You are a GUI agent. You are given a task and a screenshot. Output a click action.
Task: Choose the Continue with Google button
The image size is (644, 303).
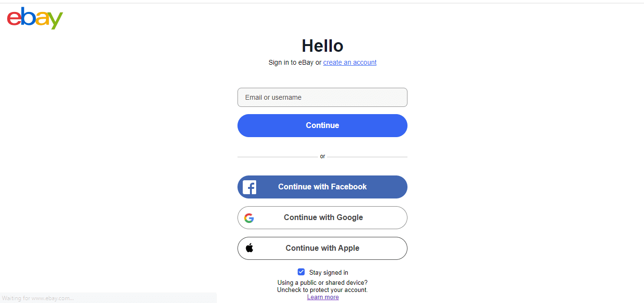tap(322, 218)
